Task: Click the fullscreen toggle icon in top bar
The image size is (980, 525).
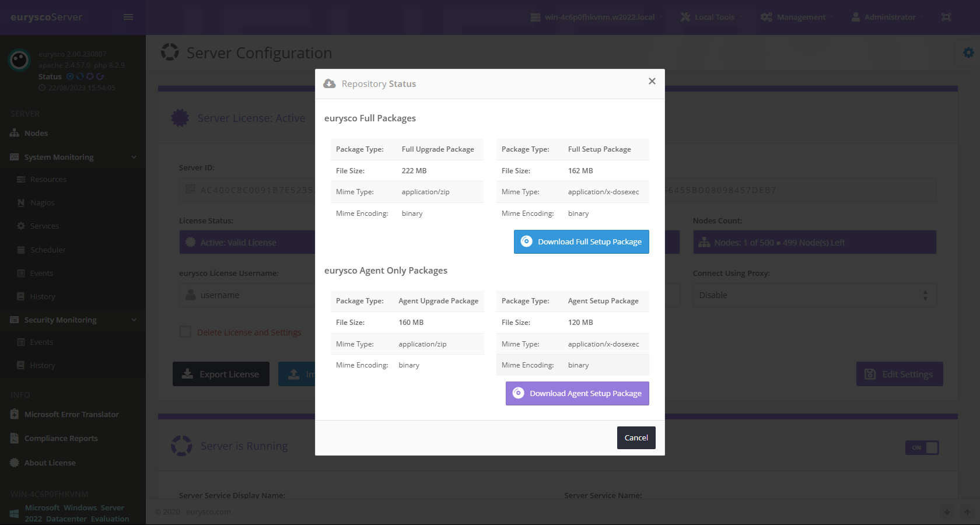Action: (946, 17)
